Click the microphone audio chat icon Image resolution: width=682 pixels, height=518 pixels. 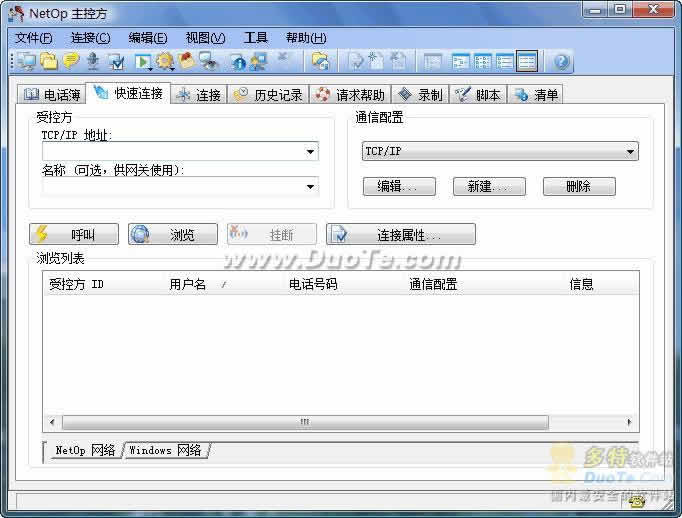coord(93,62)
